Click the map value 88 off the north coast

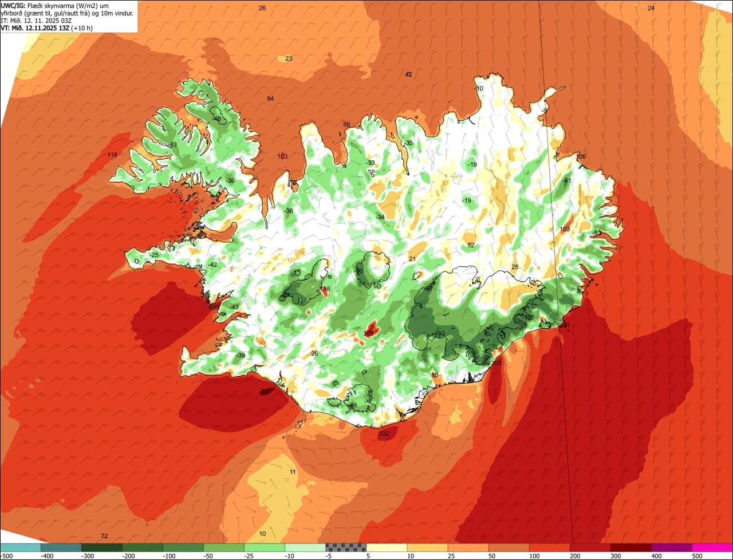click(346, 125)
